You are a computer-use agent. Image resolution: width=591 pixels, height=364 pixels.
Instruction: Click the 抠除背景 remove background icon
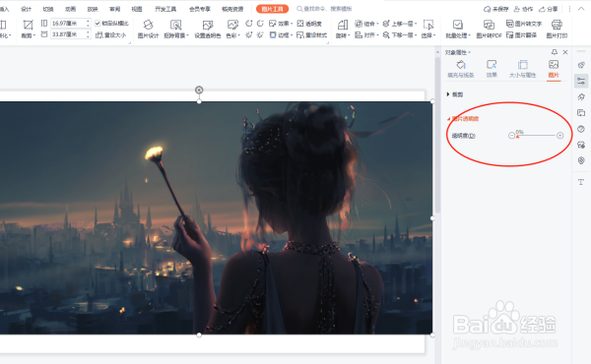coord(175,25)
